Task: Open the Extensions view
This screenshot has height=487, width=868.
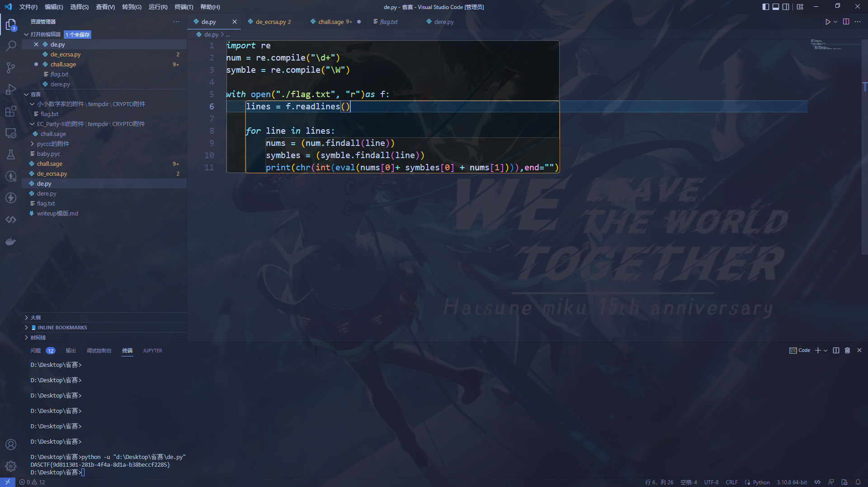Action: point(11,111)
